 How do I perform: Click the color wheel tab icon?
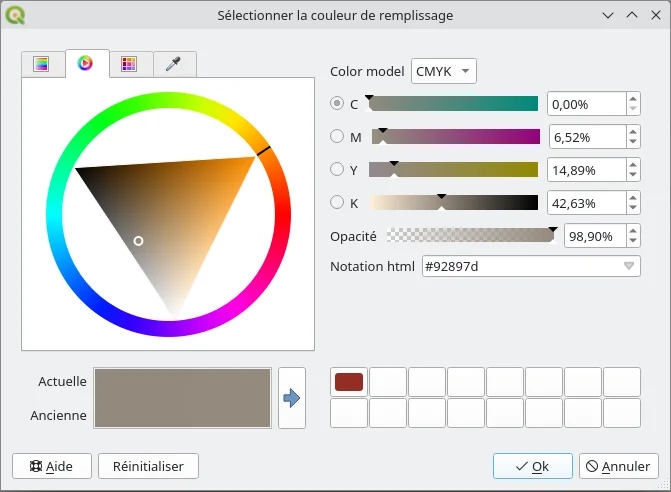pos(85,64)
